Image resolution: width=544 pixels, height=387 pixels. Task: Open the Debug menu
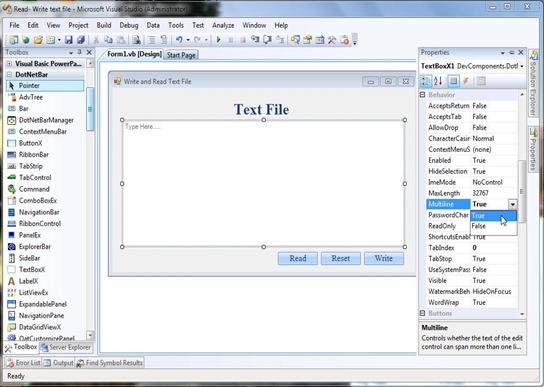click(129, 25)
